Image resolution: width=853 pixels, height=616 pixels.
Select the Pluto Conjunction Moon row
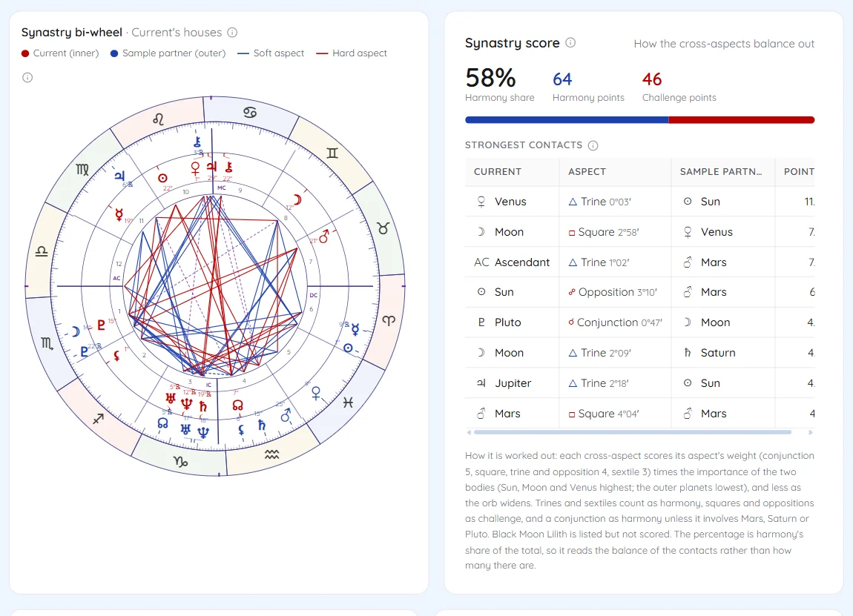tap(639, 322)
